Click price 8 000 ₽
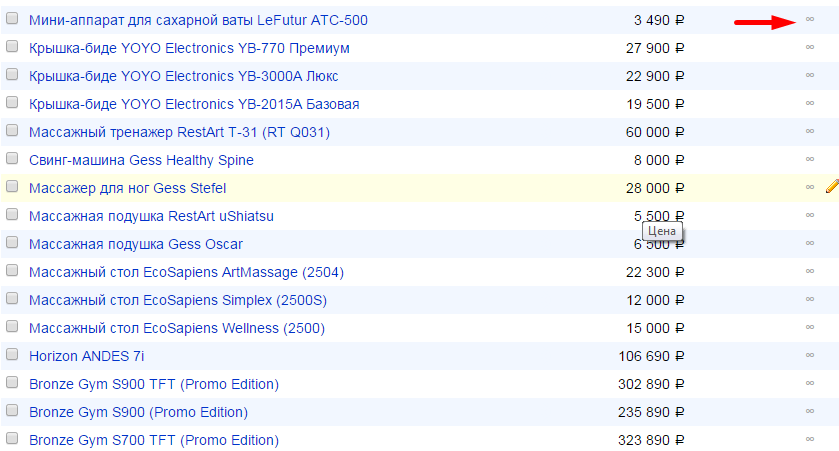 [x=659, y=160]
